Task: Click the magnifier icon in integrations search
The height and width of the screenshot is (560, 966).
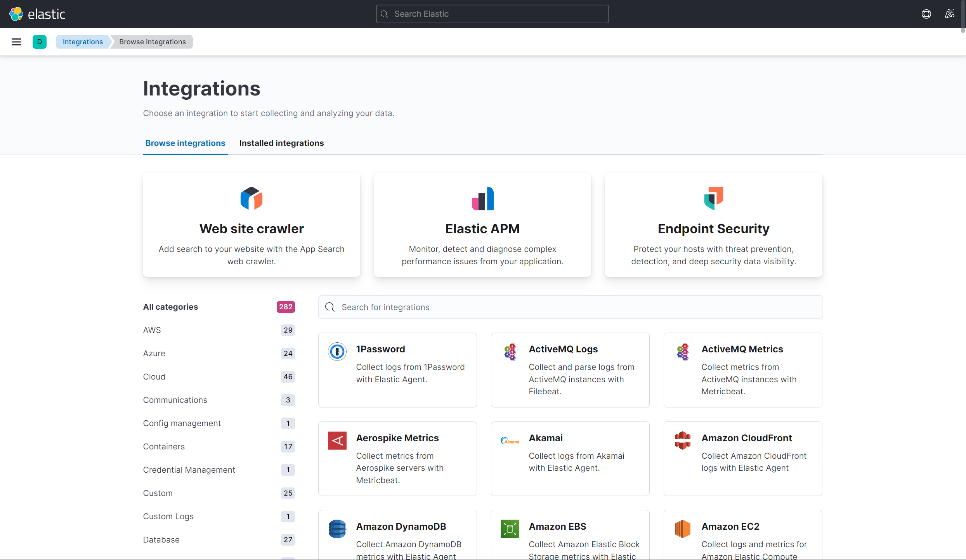Action: [x=330, y=307]
